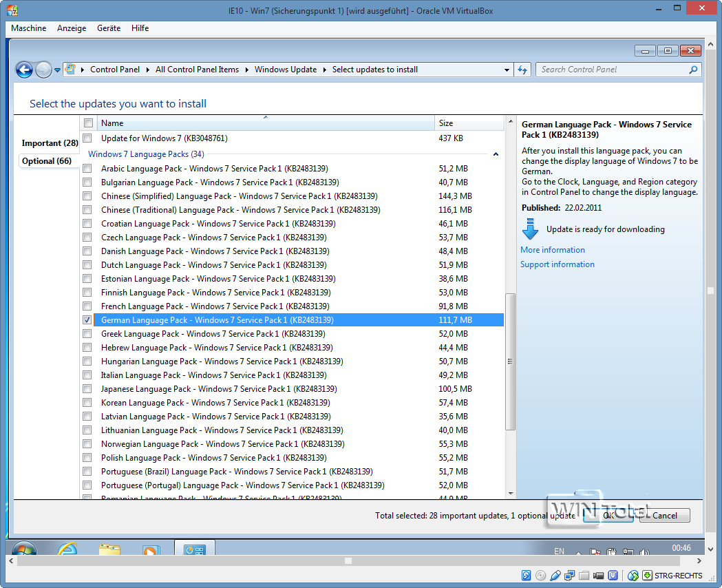This screenshot has width=722, height=588.
Task: Click the updates list scroll-down arrow
Action: pos(510,493)
